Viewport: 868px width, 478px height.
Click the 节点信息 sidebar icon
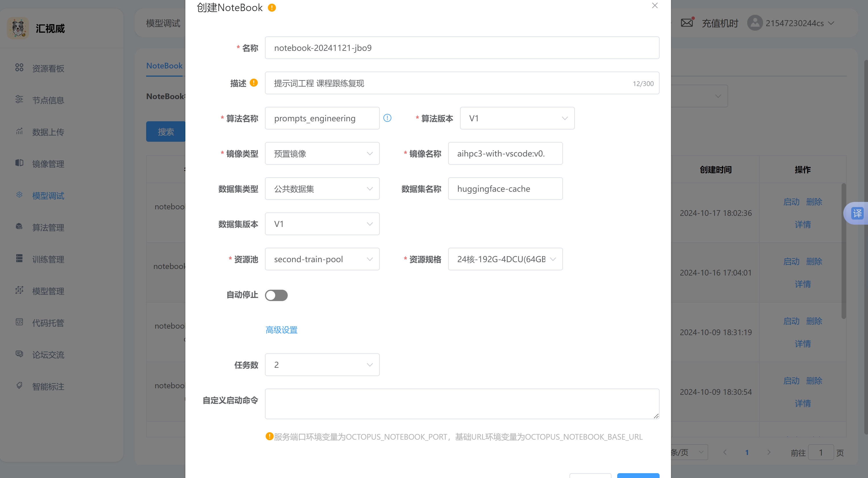click(19, 99)
